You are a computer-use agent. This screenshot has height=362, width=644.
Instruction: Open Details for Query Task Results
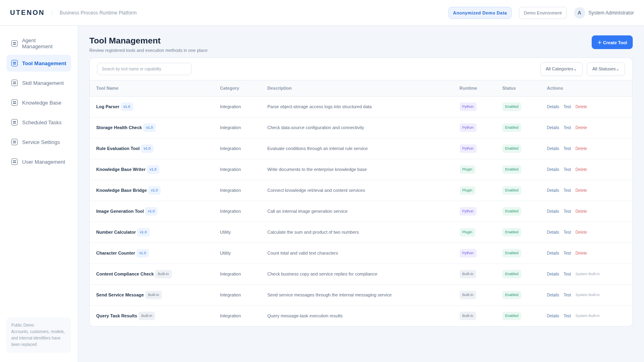tap(553, 316)
